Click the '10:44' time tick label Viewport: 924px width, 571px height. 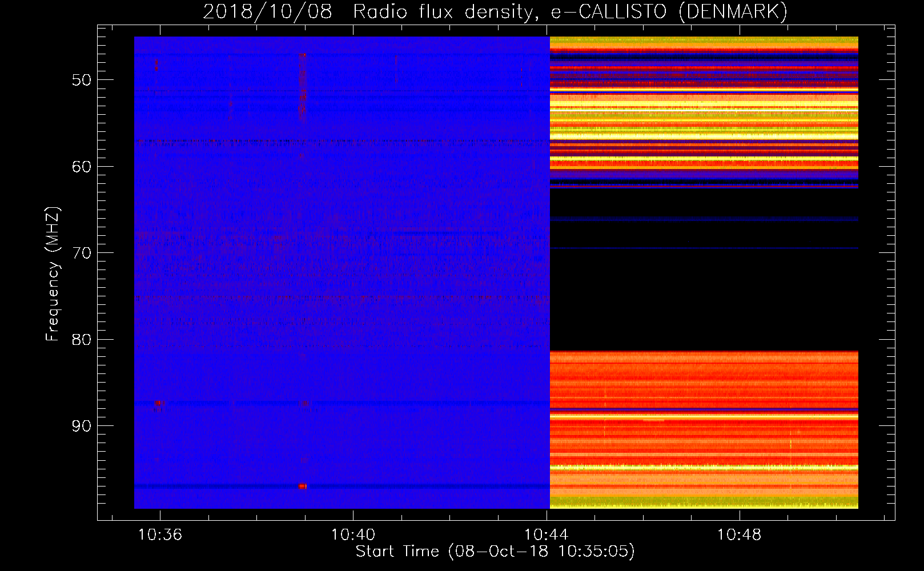point(547,535)
